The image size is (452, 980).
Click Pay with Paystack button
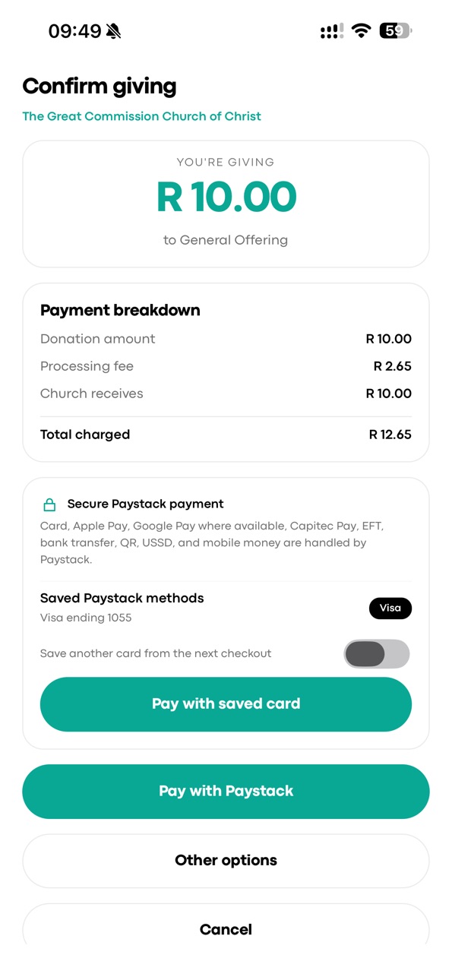[226, 792]
